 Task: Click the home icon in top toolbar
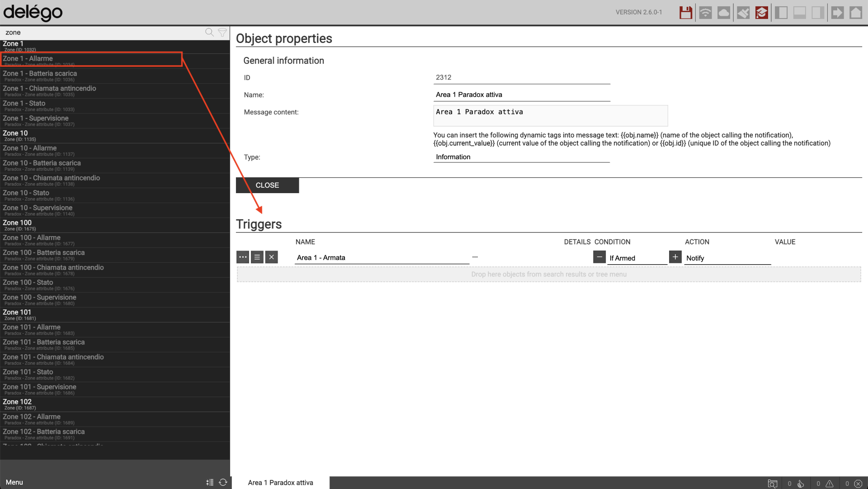click(856, 13)
